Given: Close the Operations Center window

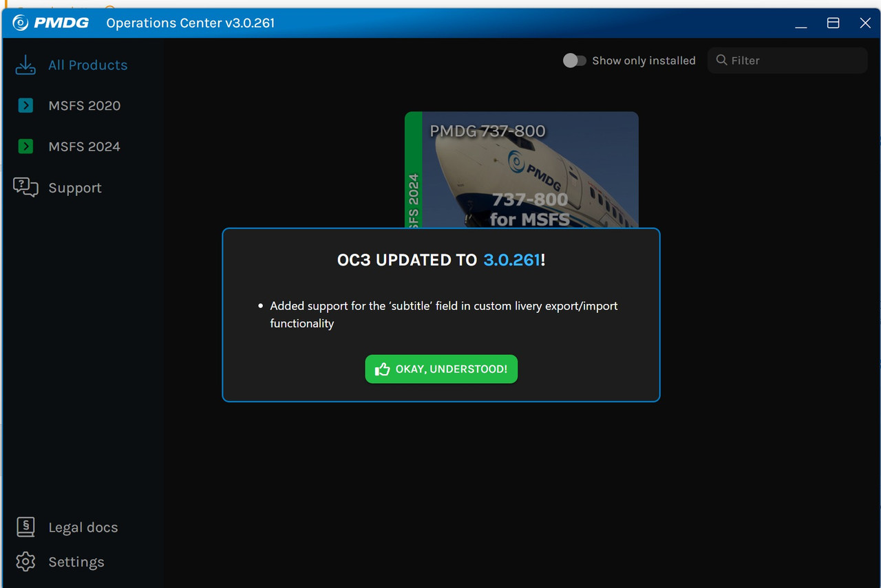Looking at the screenshot, I should pos(865,23).
